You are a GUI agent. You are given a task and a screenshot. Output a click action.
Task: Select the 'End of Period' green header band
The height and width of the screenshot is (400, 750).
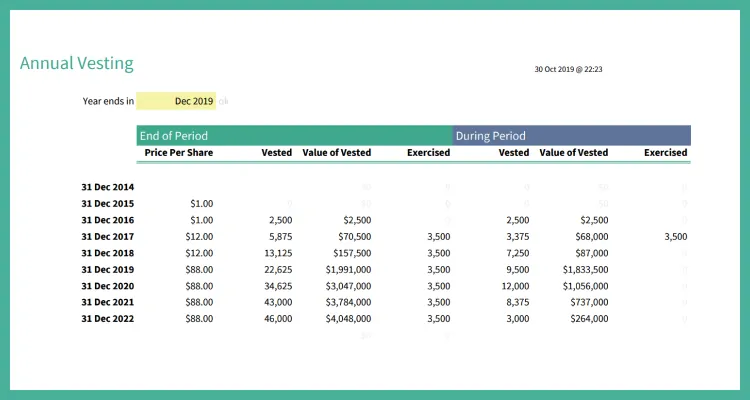tap(295, 135)
